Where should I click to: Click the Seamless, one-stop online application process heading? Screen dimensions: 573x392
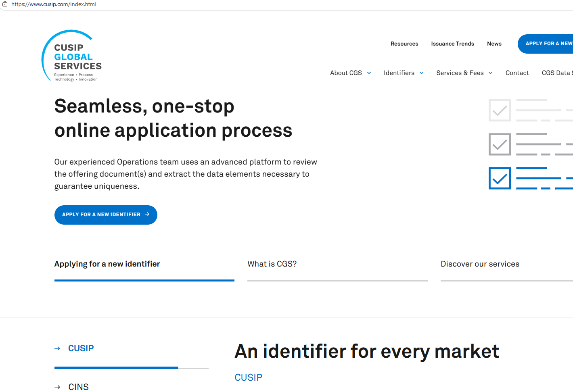click(174, 118)
